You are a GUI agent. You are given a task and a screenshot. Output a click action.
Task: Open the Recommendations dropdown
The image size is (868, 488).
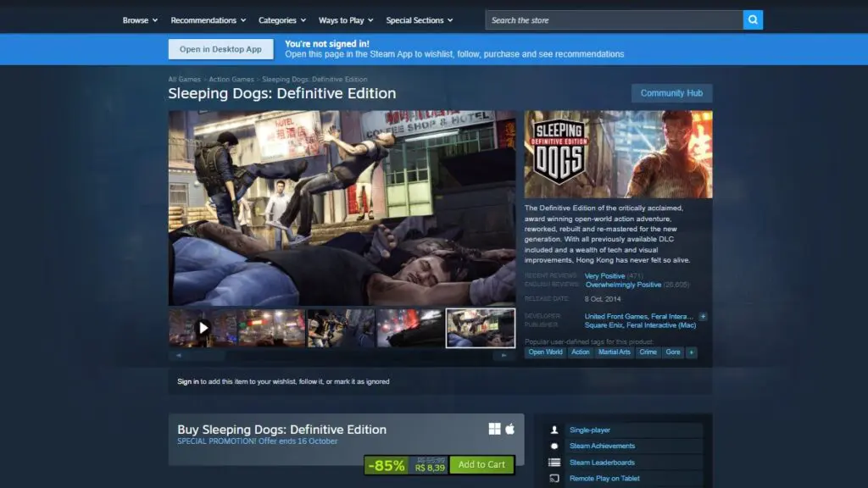(x=208, y=20)
